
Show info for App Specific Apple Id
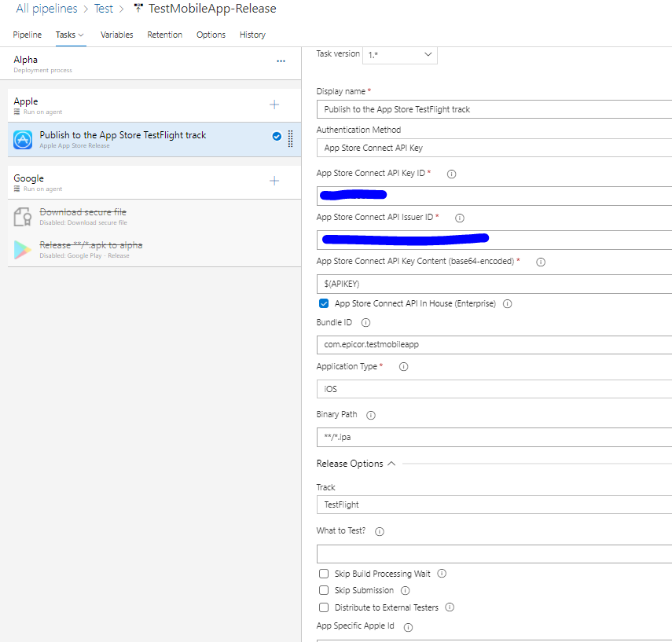point(409,627)
